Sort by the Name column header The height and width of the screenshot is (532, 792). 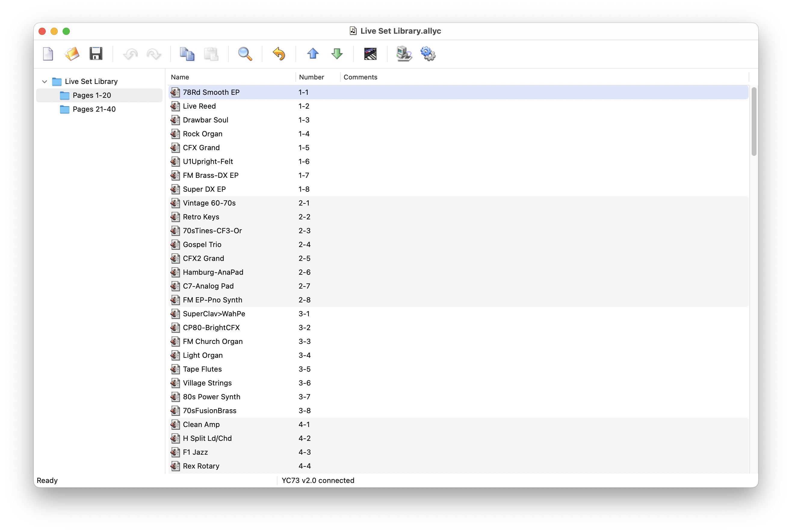[x=180, y=77]
